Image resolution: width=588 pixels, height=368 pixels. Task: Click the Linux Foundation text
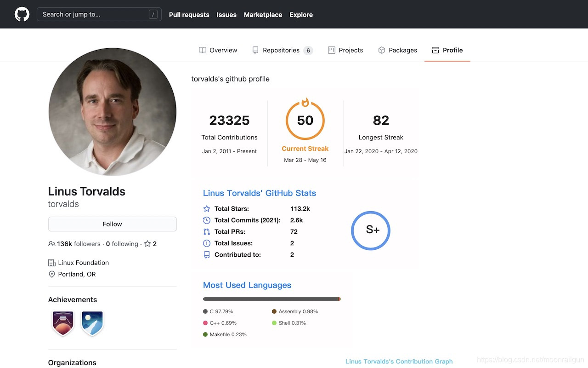point(84,263)
